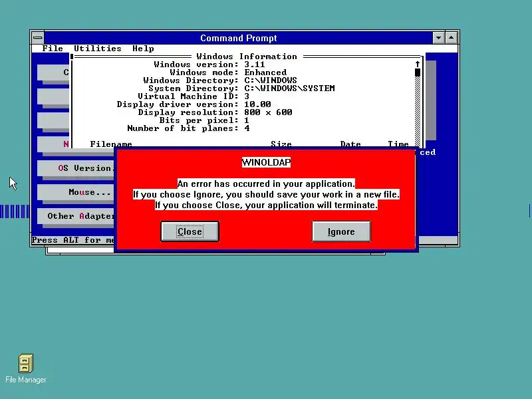Select the OS Version button
Screen dimensions: 532x399
[76, 168]
